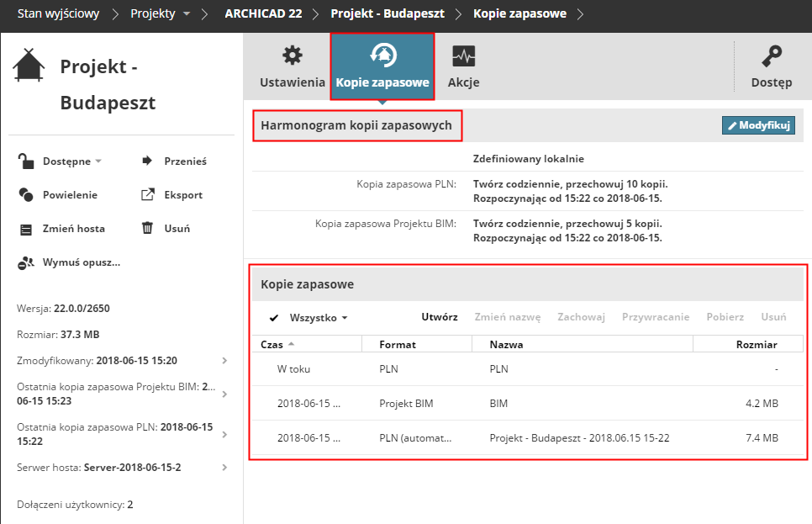Open the Projekty breadcrumb link
This screenshot has width=812, height=524.
153,13
